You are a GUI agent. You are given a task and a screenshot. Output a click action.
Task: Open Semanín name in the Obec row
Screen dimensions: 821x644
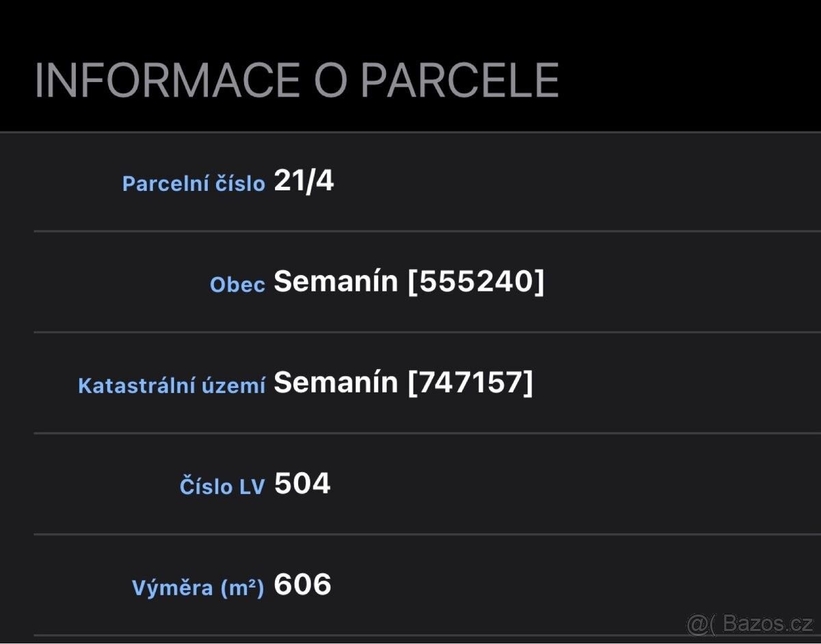[x=336, y=282]
